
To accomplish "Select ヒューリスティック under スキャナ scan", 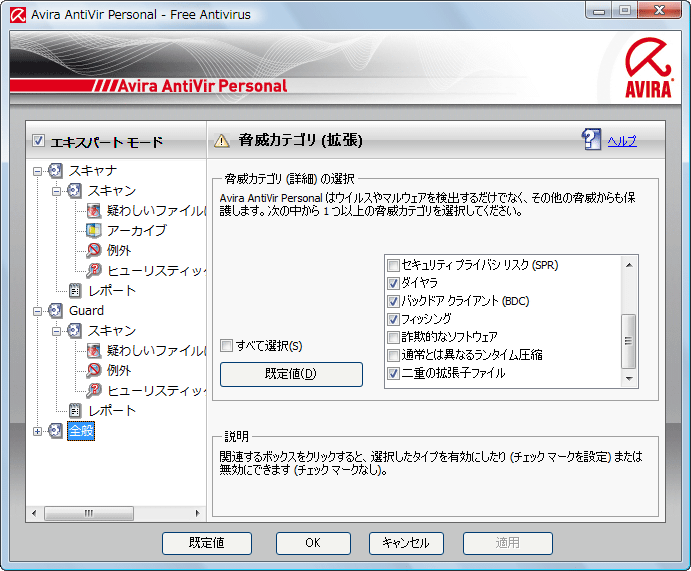I will coord(156,271).
